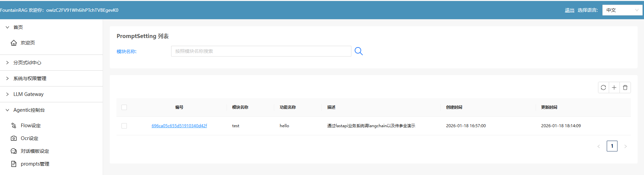Go to next page arrow

click(626, 146)
